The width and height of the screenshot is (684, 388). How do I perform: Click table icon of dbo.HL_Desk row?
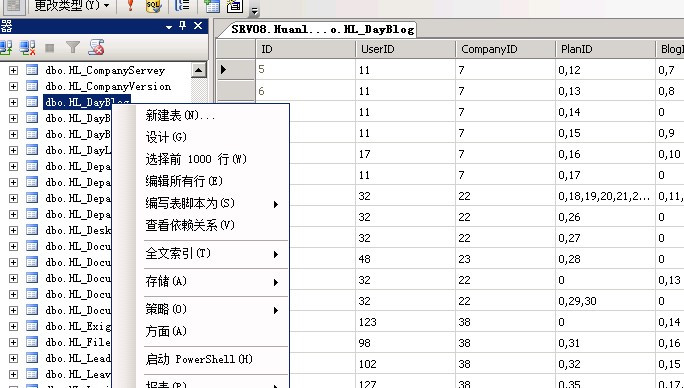click(x=32, y=230)
